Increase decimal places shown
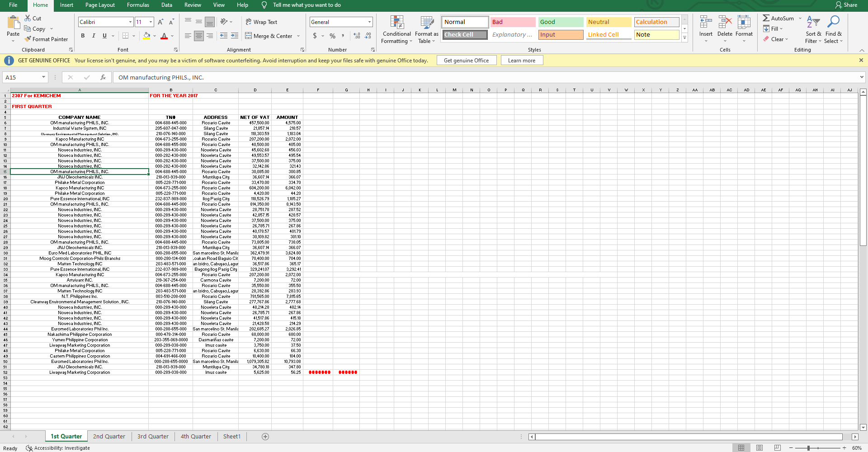Screen dimensions: 868x452 click(357, 36)
